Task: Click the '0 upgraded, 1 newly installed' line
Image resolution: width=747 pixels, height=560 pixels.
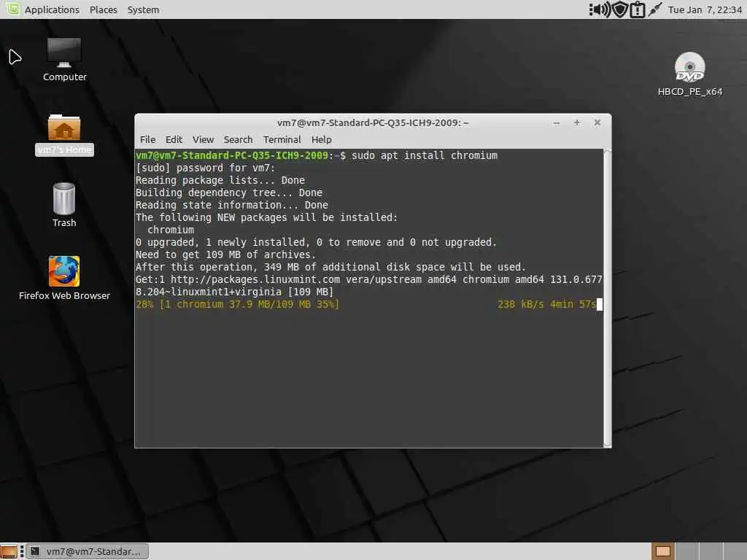Action: [317, 242]
